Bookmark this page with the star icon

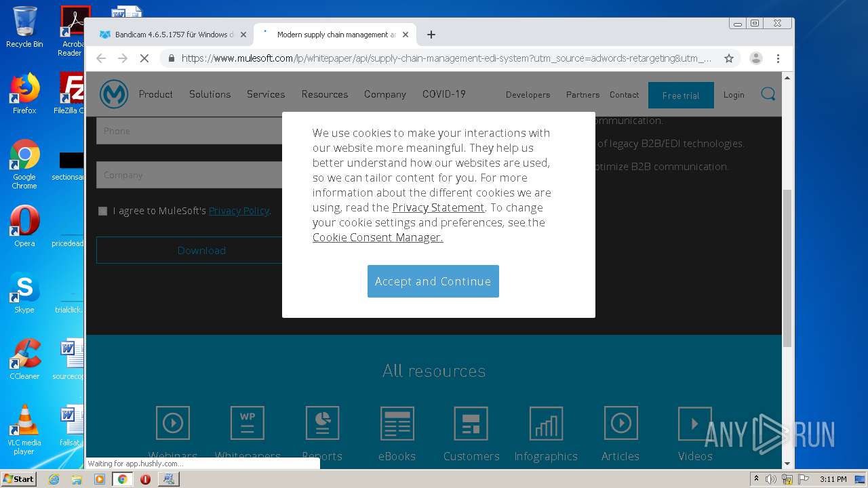coord(729,58)
